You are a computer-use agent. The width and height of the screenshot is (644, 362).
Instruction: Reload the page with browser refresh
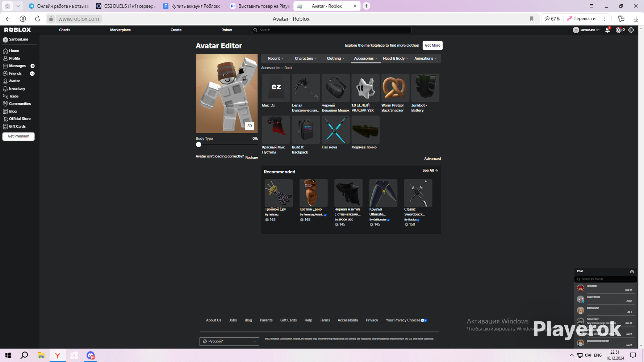pyautogui.click(x=37, y=19)
